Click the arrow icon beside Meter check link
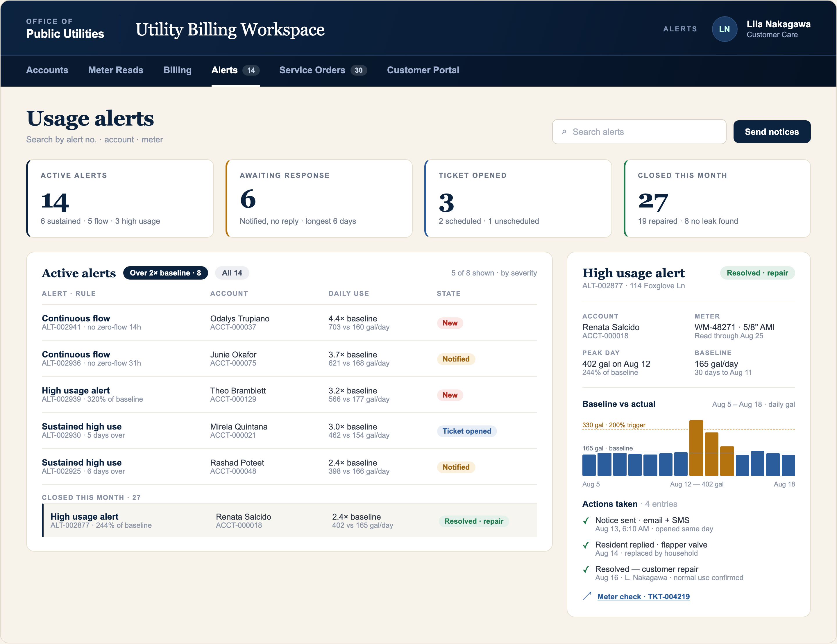This screenshot has width=837, height=644. (x=587, y=596)
